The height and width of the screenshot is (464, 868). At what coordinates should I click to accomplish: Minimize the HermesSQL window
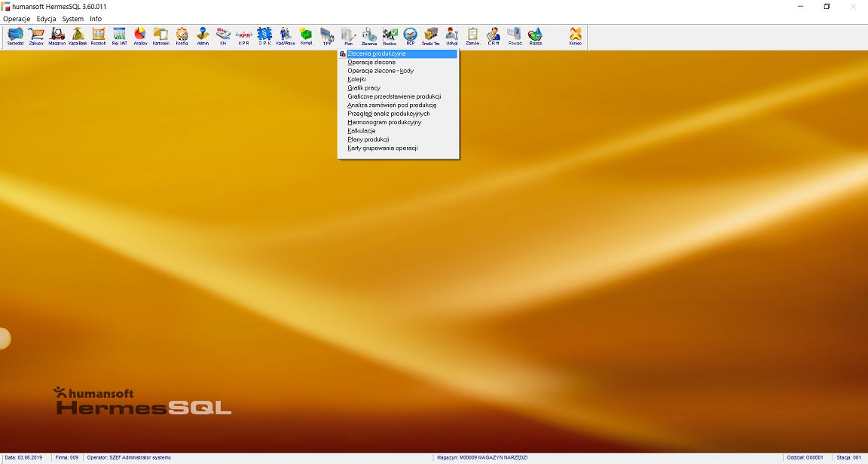point(800,7)
